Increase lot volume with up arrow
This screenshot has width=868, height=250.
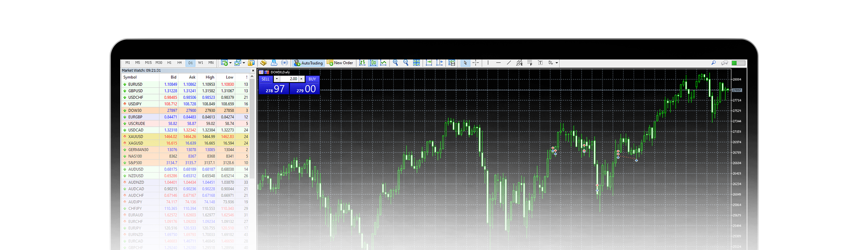pos(302,79)
